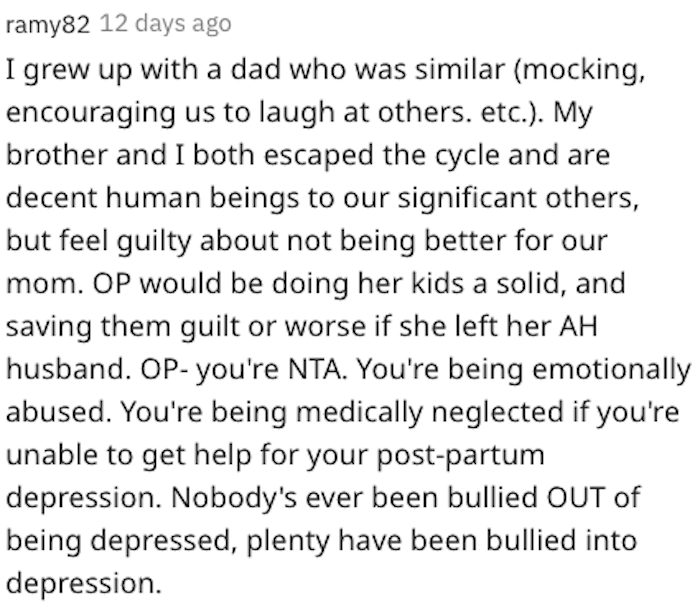Click the capitalized word "OUT"
This screenshot has width=700, height=608.
(576, 498)
